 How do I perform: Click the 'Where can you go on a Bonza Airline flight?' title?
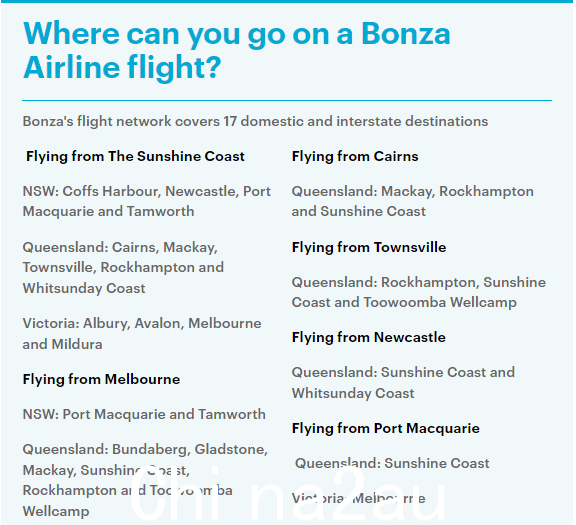(x=237, y=51)
